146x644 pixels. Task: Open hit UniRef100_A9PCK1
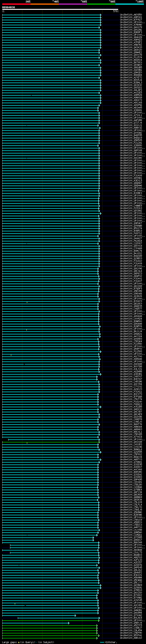131,17
